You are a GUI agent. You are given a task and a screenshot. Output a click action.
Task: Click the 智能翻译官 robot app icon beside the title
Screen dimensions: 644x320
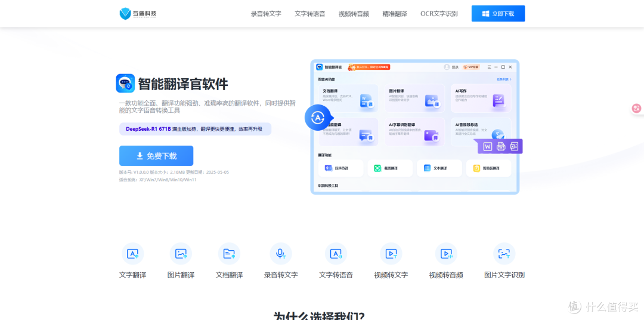[x=125, y=84]
